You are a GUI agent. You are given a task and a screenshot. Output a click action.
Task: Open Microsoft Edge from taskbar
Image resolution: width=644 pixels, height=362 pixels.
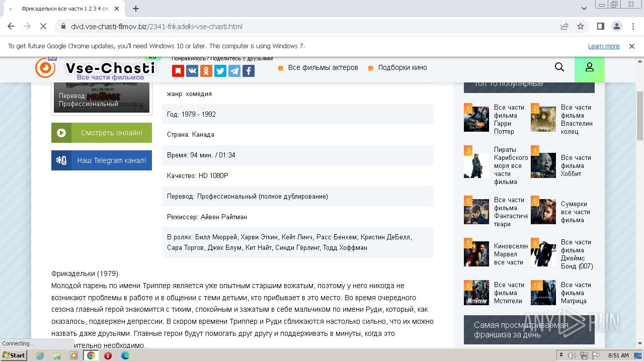tap(125, 355)
